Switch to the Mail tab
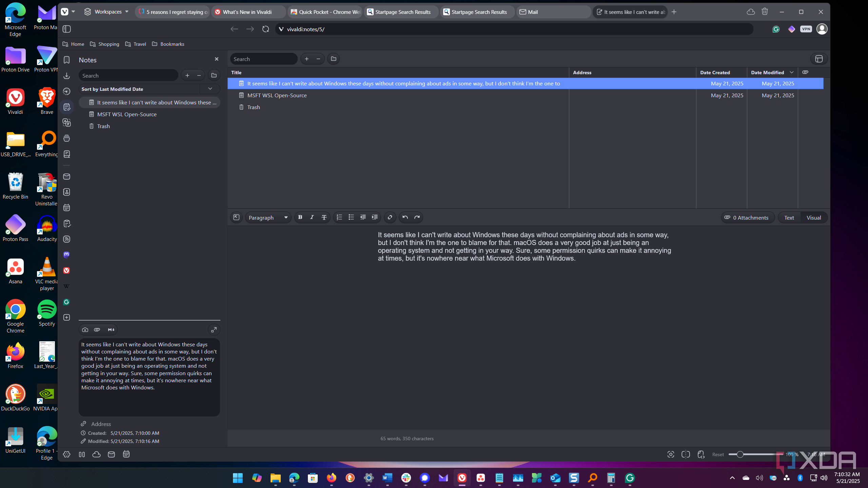868x488 pixels. click(x=533, y=12)
